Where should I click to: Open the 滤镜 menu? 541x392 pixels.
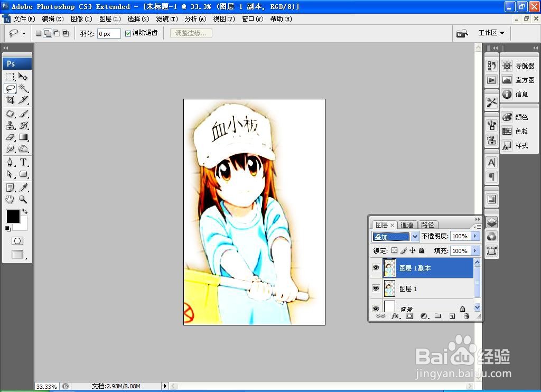[167, 19]
